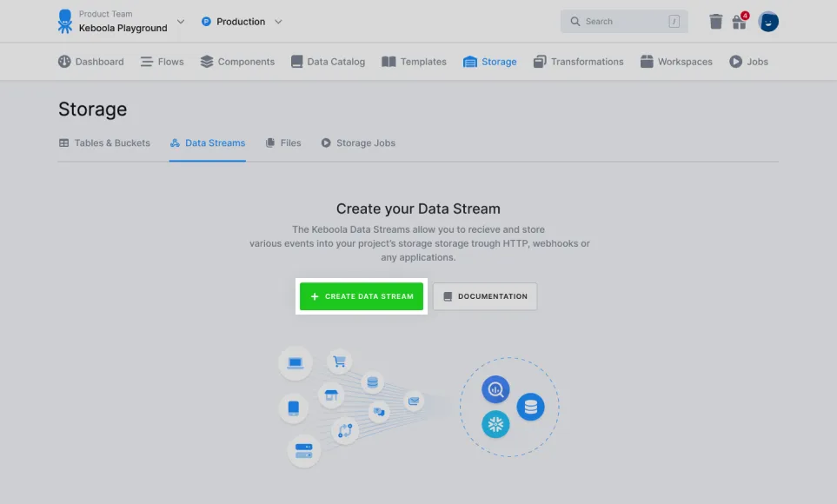Select Storage in the navigation

(x=489, y=62)
